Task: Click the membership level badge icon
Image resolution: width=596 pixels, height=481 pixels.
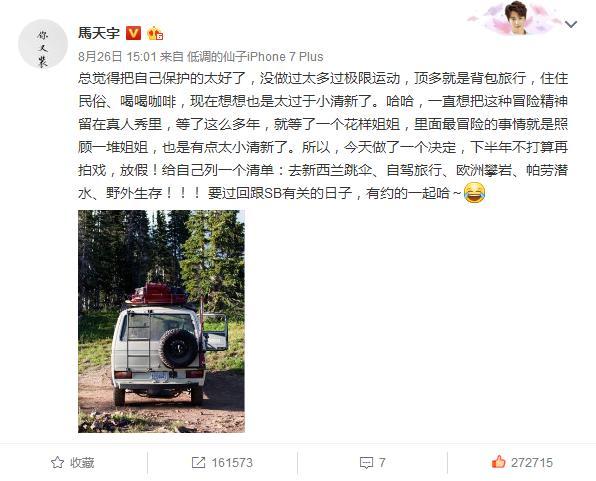Action: point(155,33)
